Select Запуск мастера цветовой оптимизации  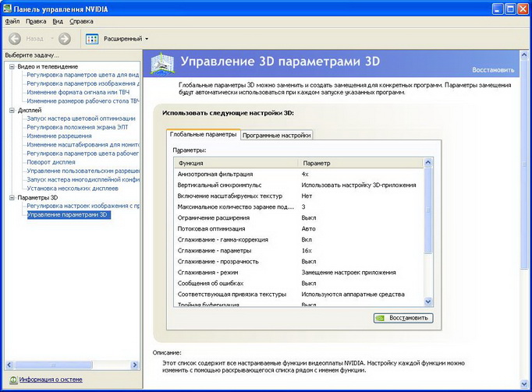point(81,118)
